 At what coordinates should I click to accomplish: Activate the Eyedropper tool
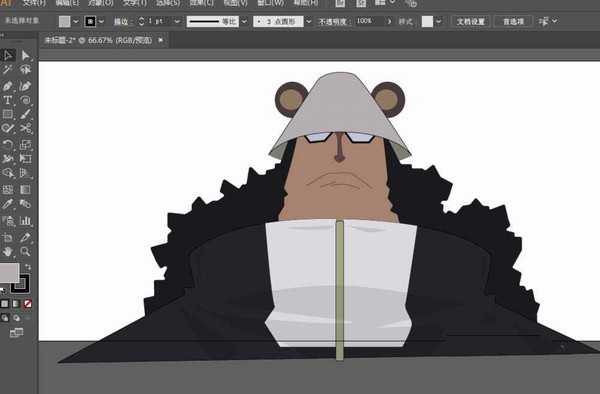[8, 204]
